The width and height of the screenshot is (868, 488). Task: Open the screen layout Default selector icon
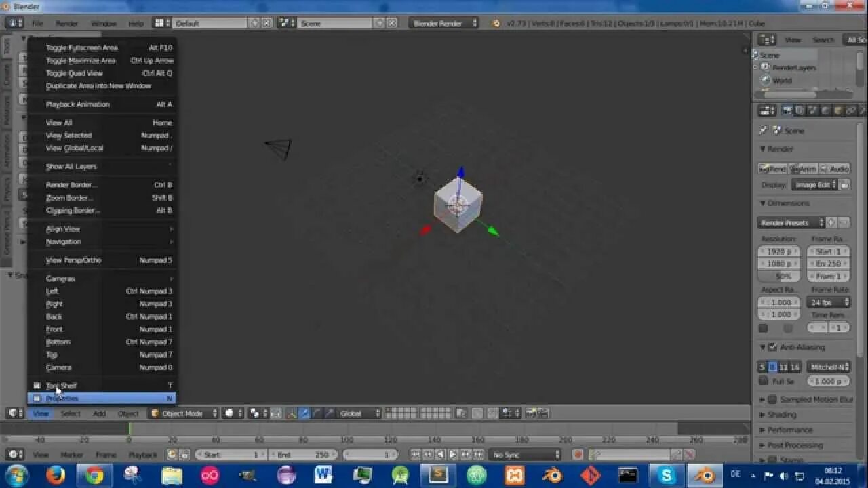pyautogui.click(x=162, y=23)
